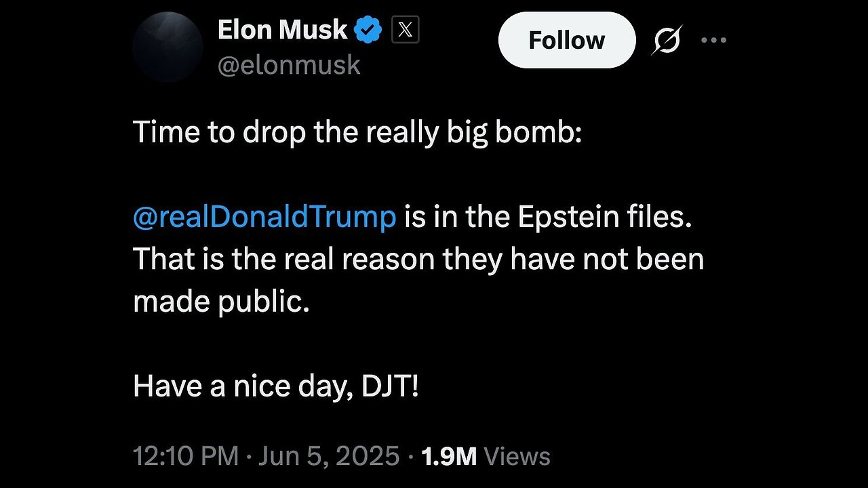This screenshot has height=488, width=868.
Task: Open Grok via the slashed-circle icon
Action: (x=666, y=41)
